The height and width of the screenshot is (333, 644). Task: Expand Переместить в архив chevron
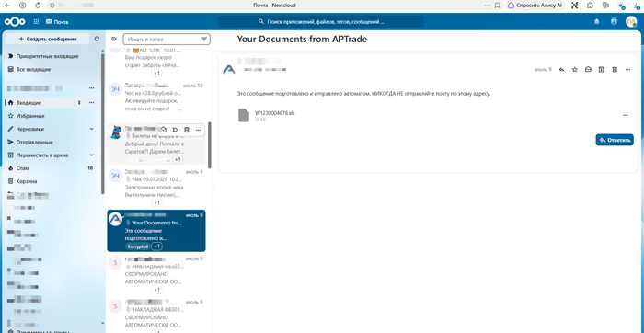click(92, 155)
